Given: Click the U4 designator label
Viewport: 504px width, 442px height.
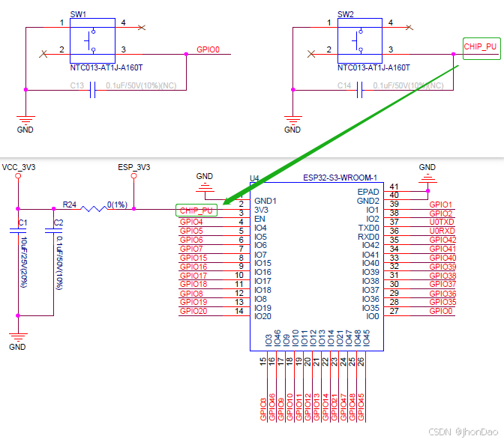Looking at the screenshot, I should tap(254, 178).
